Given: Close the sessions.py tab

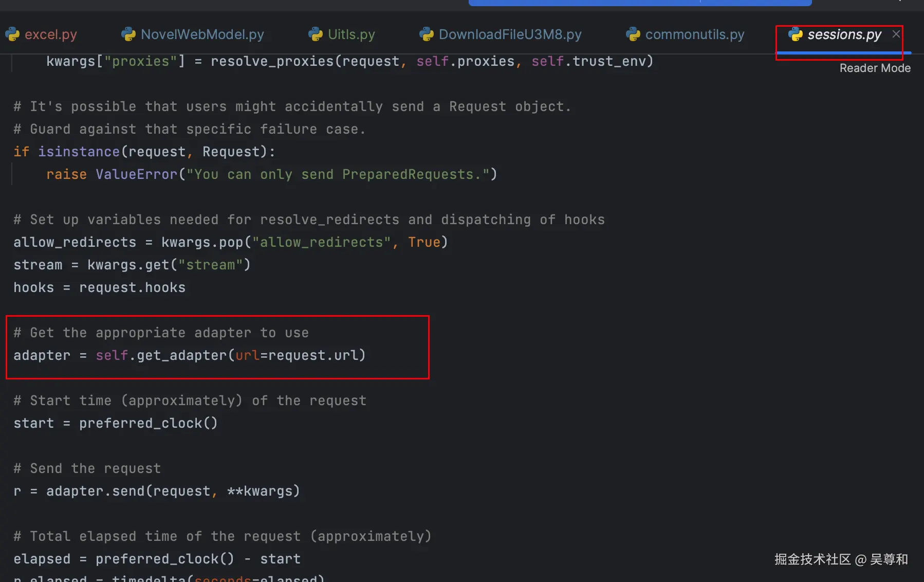Looking at the screenshot, I should [896, 34].
